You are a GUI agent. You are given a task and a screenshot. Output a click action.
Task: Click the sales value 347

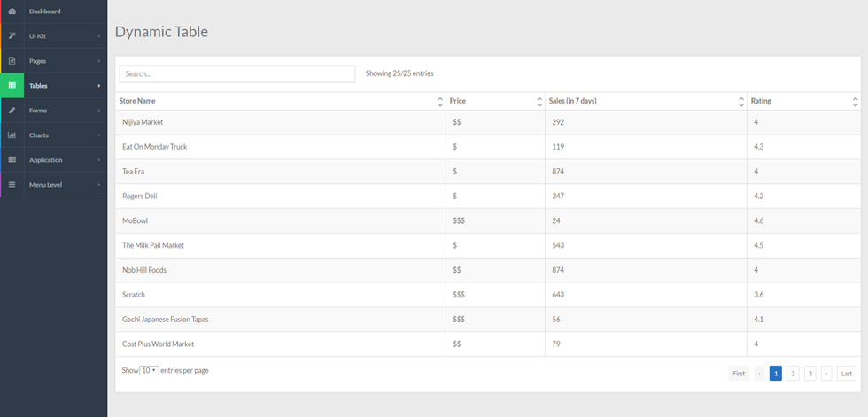(558, 197)
